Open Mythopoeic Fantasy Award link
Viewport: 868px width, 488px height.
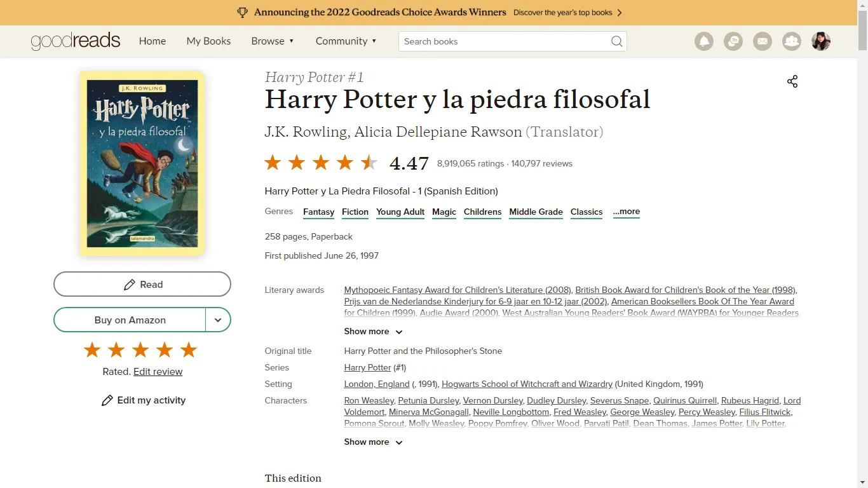pyautogui.click(x=458, y=290)
